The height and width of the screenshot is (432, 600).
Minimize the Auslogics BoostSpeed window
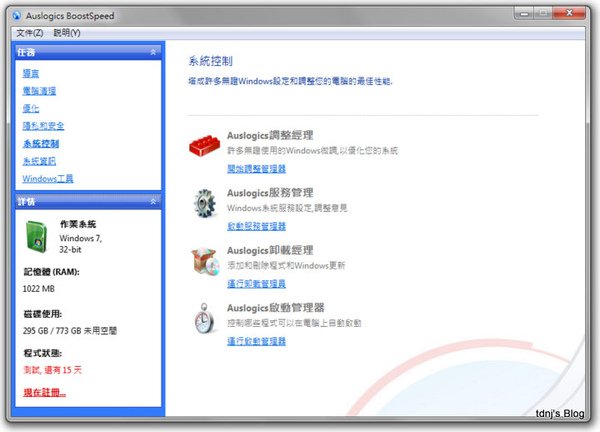click(x=524, y=13)
